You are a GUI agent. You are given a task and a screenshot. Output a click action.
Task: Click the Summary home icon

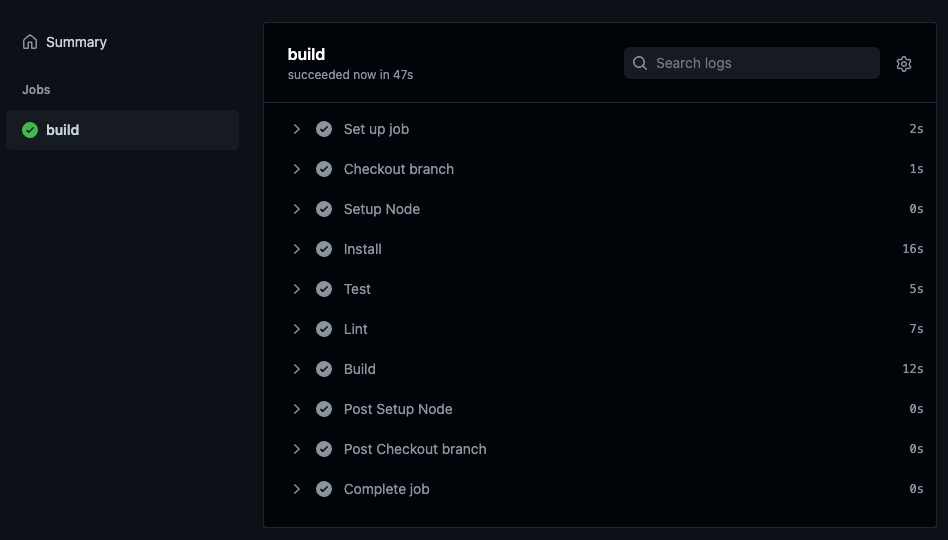tap(30, 42)
